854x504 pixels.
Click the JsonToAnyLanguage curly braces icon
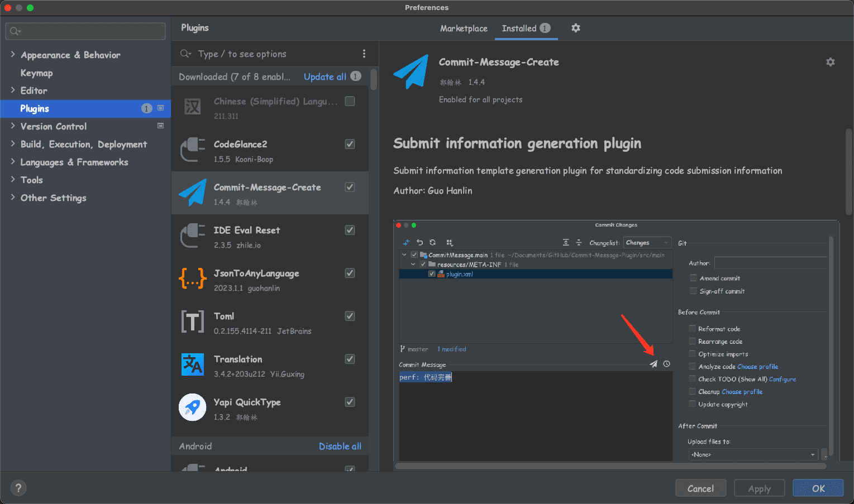[193, 279]
